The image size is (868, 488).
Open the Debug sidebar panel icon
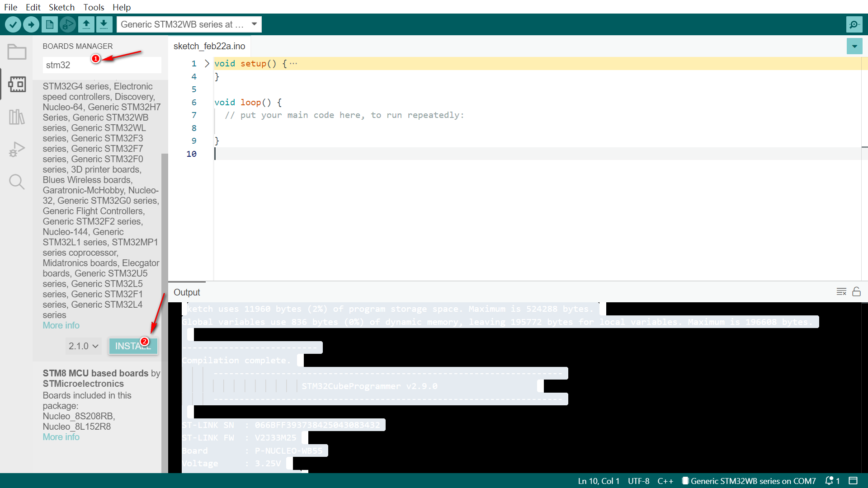[17, 150]
